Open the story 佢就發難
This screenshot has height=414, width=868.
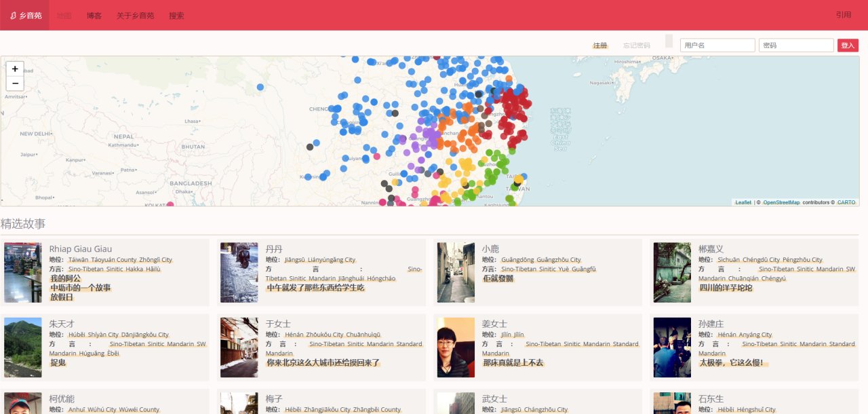498,278
